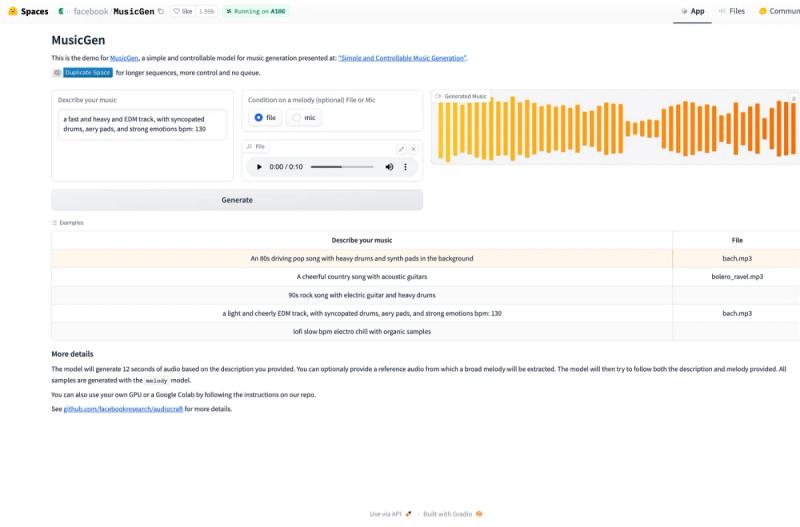Screen dimensions: 800x527
Task: Open the facebook organization link
Action: (90, 11)
